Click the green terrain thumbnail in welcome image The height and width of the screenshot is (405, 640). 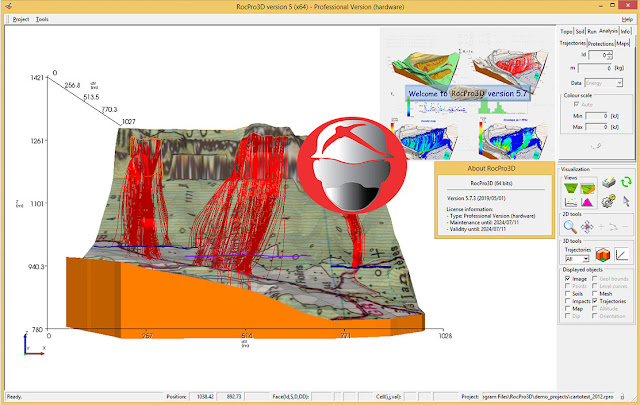[x=425, y=71]
